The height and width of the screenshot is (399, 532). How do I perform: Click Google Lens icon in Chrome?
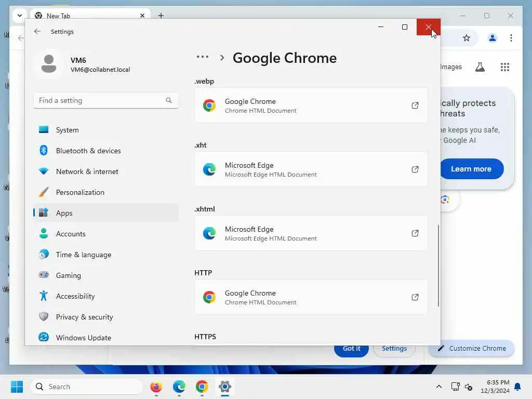pyautogui.click(x=445, y=199)
